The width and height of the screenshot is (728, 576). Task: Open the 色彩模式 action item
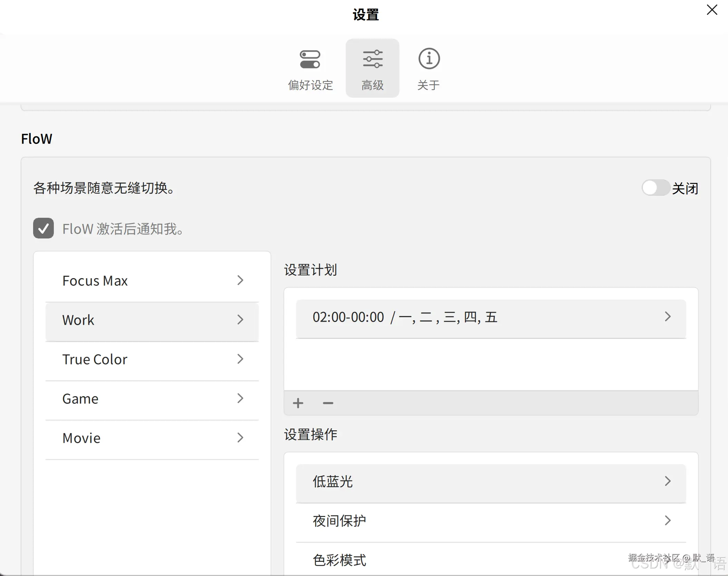pyautogui.click(x=340, y=560)
